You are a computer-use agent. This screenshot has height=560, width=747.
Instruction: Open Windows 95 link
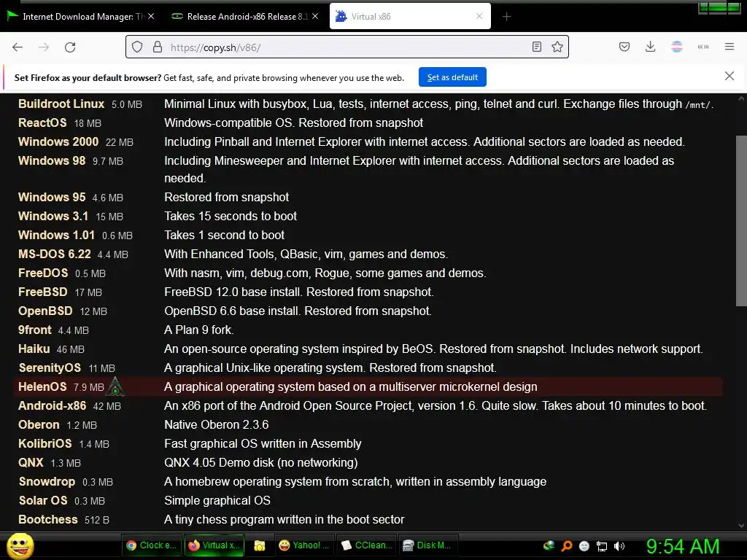click(52, 197)
